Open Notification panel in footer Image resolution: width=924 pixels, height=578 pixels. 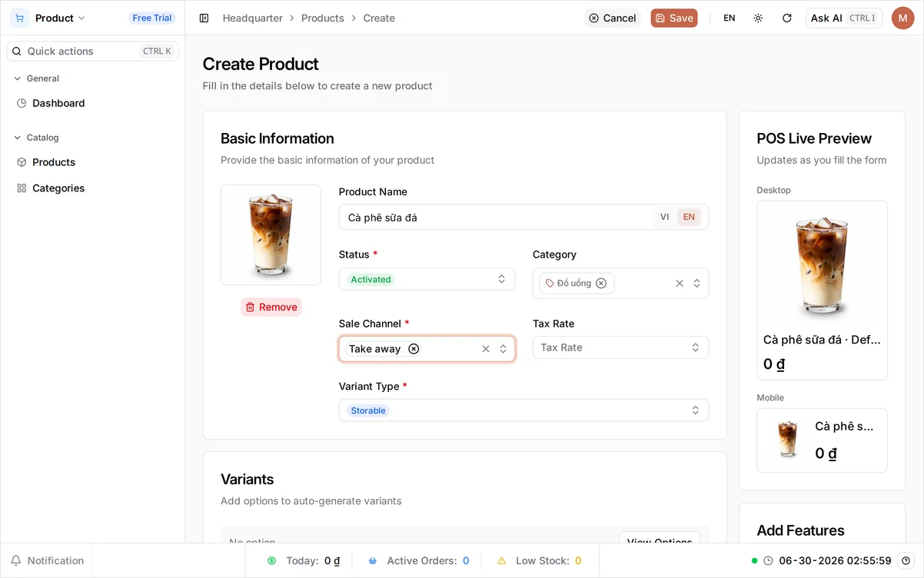tap(47, 560)
